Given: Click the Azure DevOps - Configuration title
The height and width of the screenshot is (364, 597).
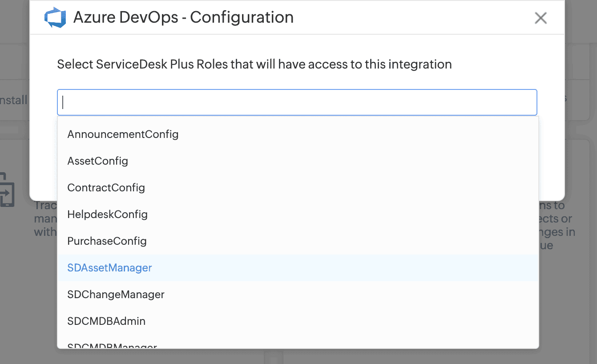Looking at the screenshot, I should tap(183, 18).
